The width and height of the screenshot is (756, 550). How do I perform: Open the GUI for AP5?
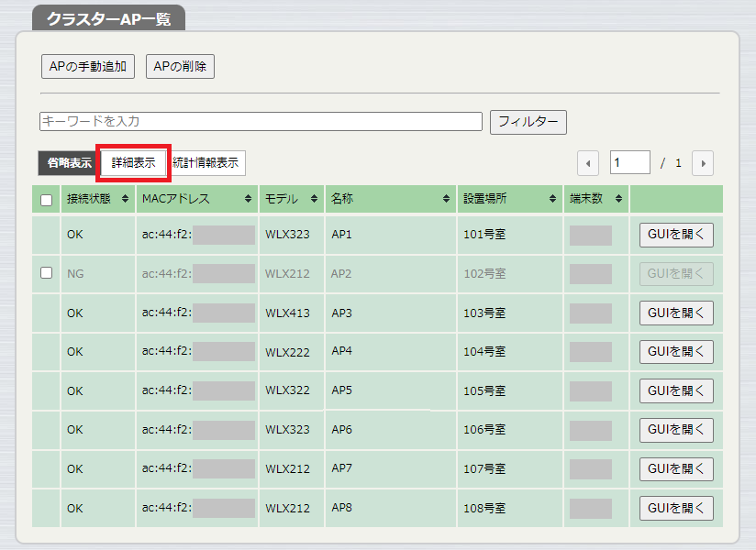click(x=675, y=390)
